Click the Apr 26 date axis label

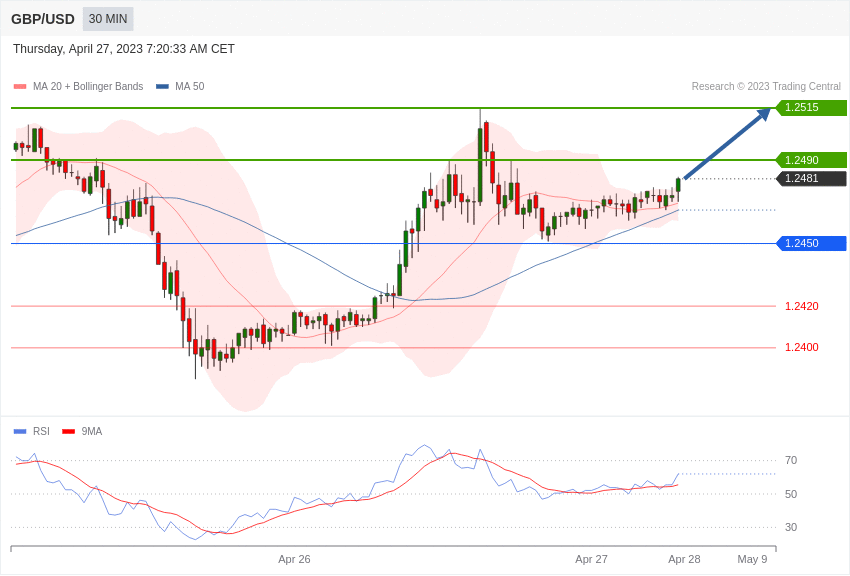point(294,559)
